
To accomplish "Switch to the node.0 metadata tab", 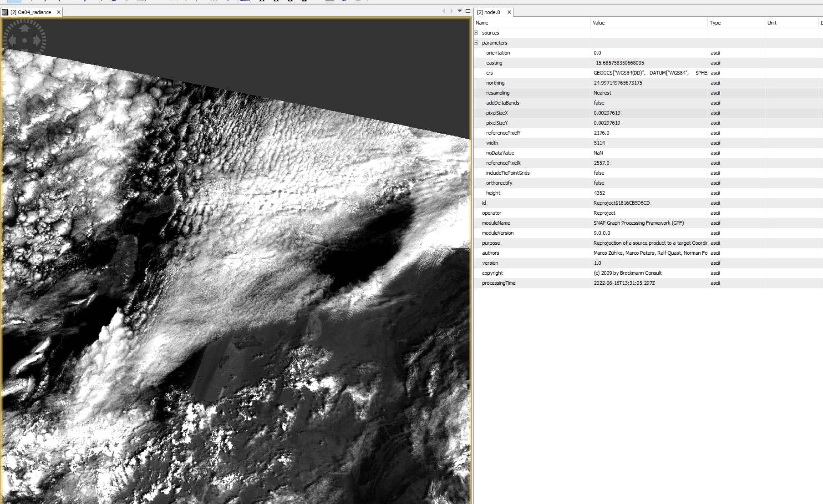I will coord(489,12).
